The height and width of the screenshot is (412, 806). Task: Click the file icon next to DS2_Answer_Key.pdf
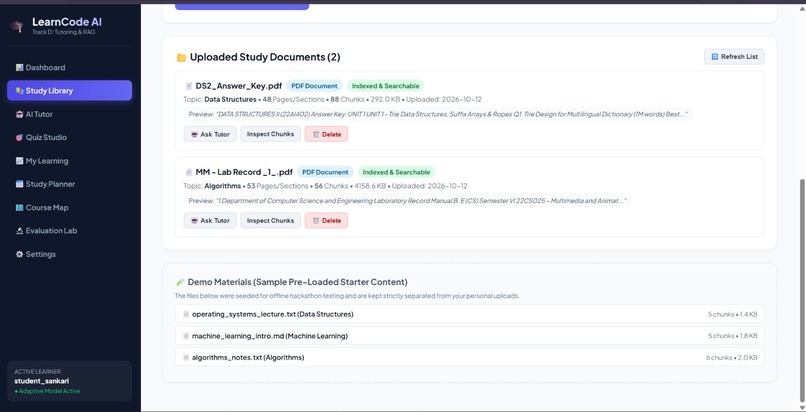[x=189, y=86]
